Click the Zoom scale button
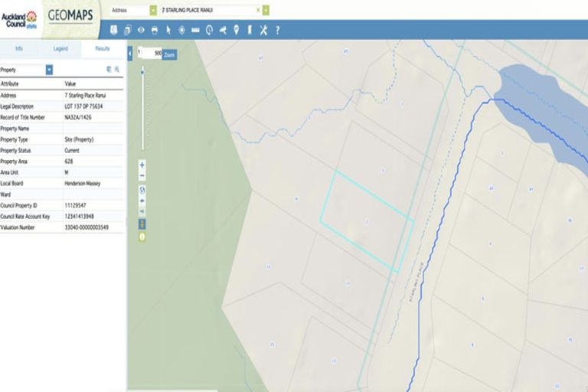The height and width of the screenshot is (392, 588). (170, 54)
